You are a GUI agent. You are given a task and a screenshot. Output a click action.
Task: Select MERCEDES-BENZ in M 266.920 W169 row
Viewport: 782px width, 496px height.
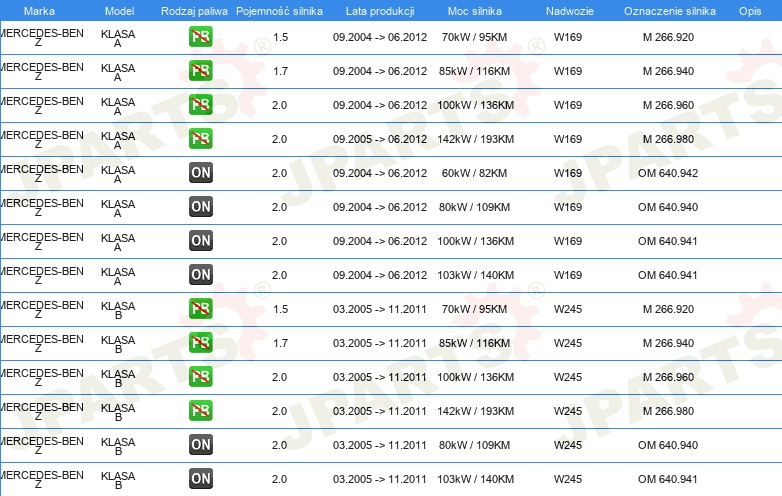pyautogui.click(x=42, y=38)
